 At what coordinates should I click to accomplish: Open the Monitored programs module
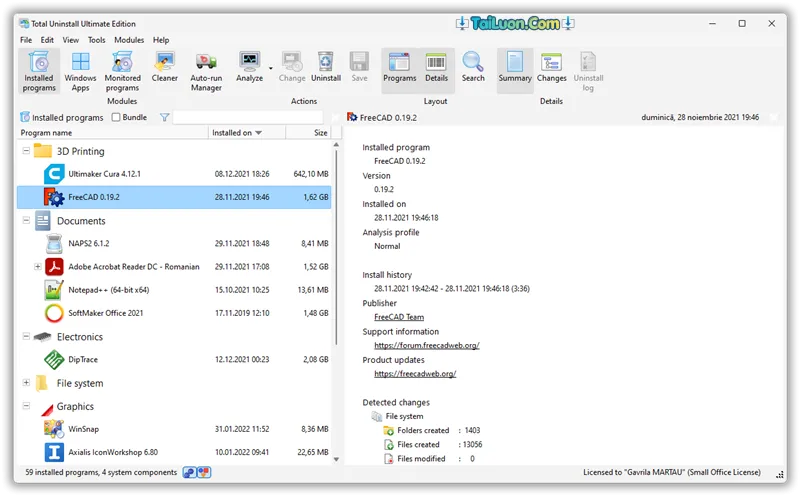click(122, 71)
